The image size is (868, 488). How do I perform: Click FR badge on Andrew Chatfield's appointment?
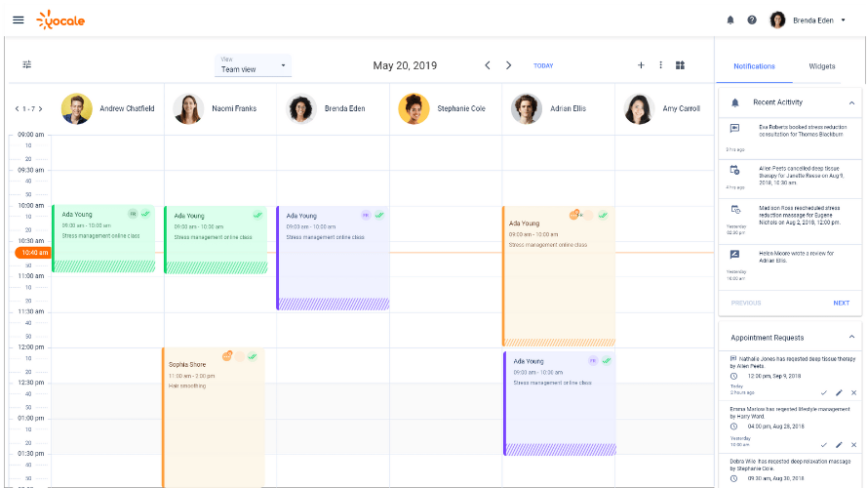point(133,214)
